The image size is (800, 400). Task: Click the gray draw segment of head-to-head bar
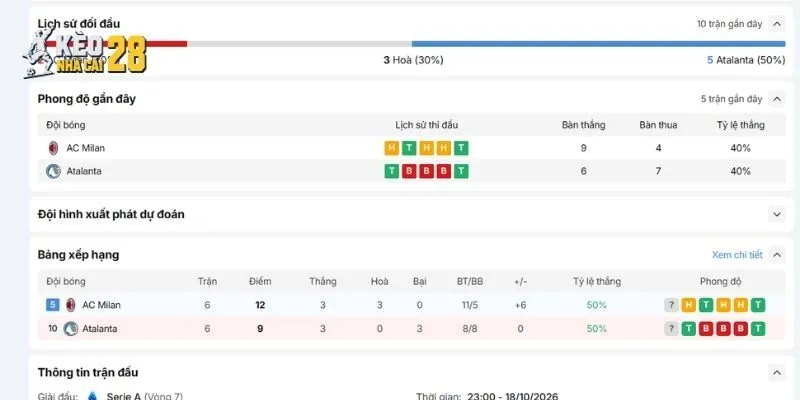(299, 44)
